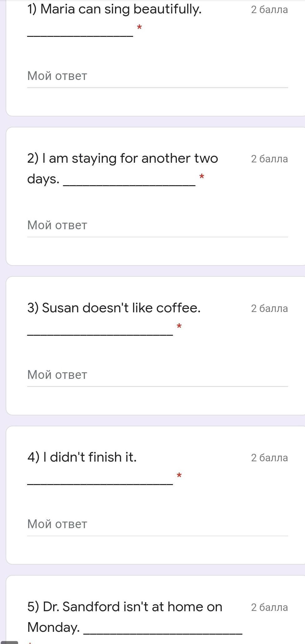305x644 pixels.
Task: Click points label beside Susan question
Action: coord(269,309)
